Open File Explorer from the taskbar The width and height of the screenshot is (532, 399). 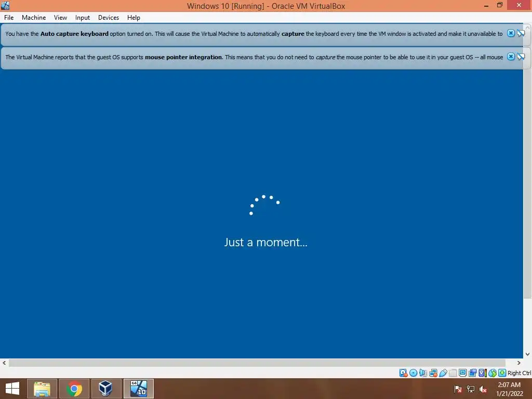click(x=42, y=389)
